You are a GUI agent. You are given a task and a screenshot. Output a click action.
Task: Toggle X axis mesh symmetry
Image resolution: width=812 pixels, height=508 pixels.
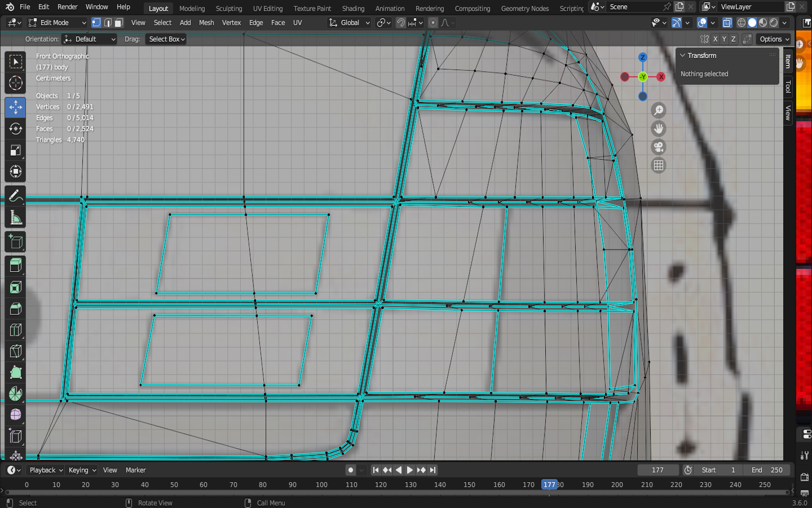[715, 39]
